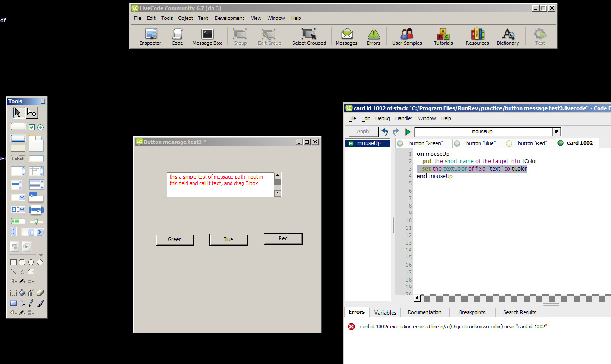This screenshot has width=611, height=364.
Task: Open the Inspector from the toolbar
Action: click(150, 37)
